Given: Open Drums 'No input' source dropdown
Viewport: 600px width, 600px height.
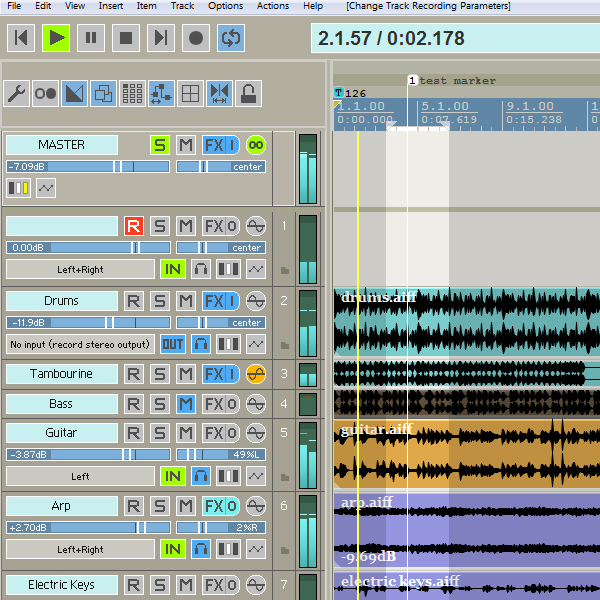Looking at the screenshot, I should click(x=80, y=344).
